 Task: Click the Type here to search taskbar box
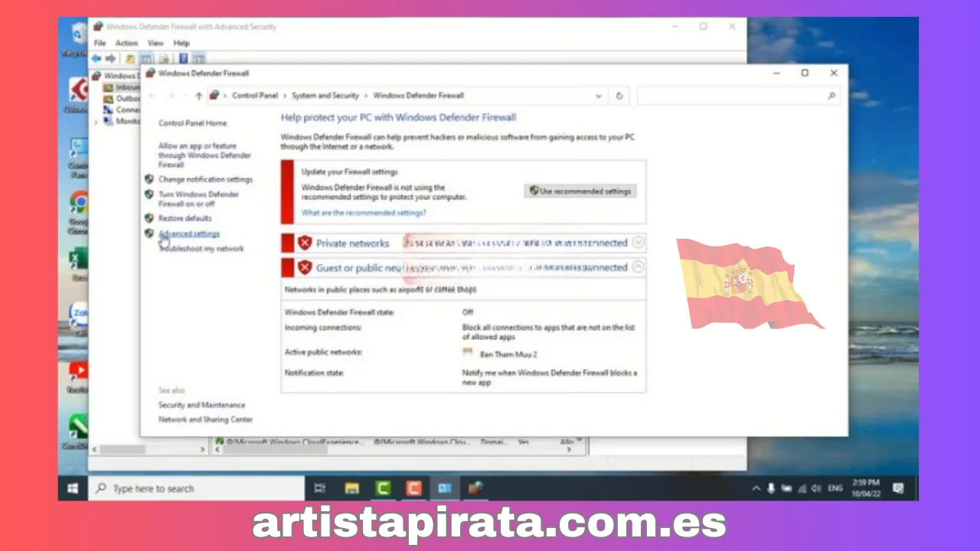point(198,488)
